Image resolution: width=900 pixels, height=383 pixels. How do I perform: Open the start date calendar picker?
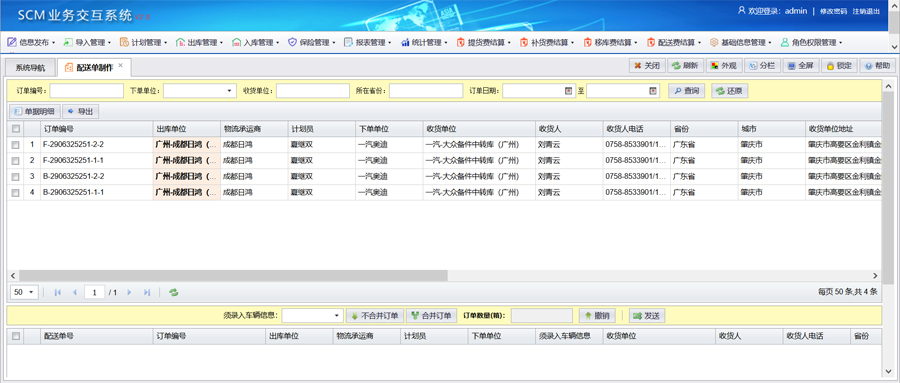point(568,91)
